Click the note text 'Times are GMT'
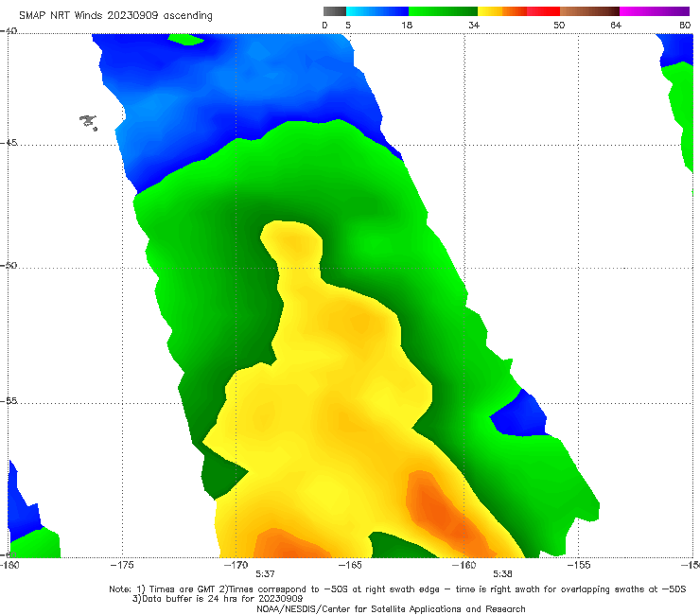The image size is (700, 615). click(x=183, y=589)
